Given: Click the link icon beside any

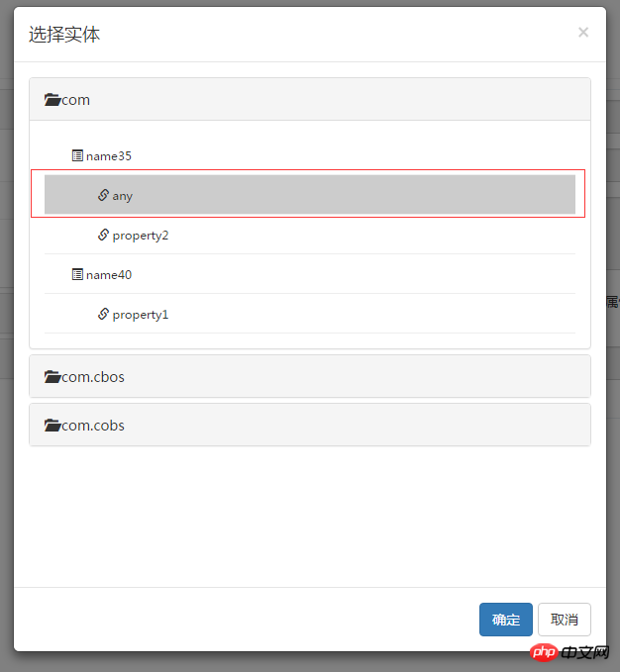Looking at the screenshot, I should pyautogui.click(x=103, y=195).
